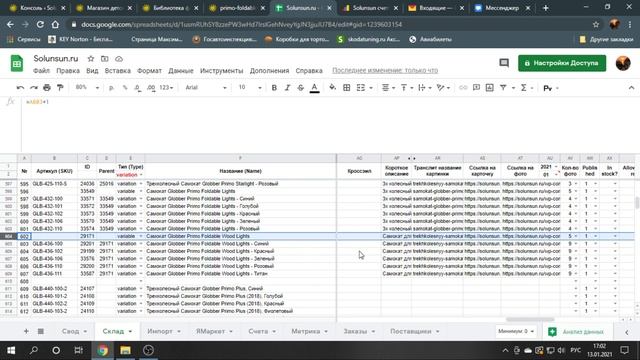Open the vertical align dropdown
640x360 pixels.
tap(406, 88)
